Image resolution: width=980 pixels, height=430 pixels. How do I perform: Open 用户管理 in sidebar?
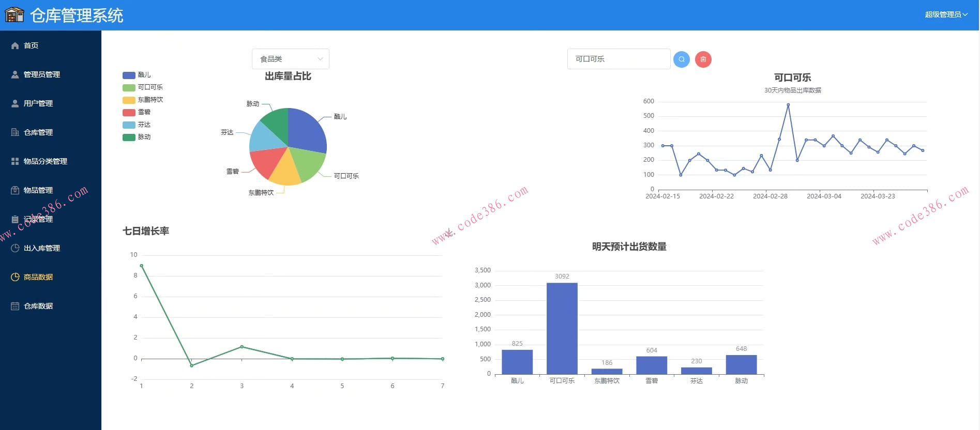(x=38, y=103)
